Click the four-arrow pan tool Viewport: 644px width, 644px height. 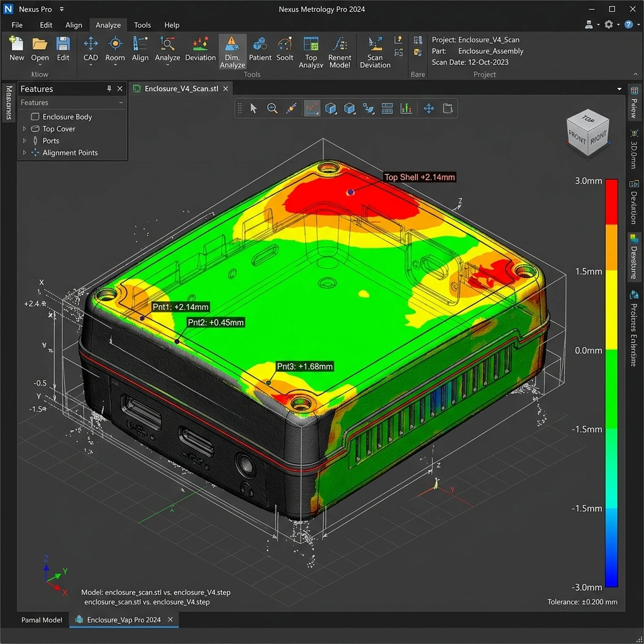(429, 108)
